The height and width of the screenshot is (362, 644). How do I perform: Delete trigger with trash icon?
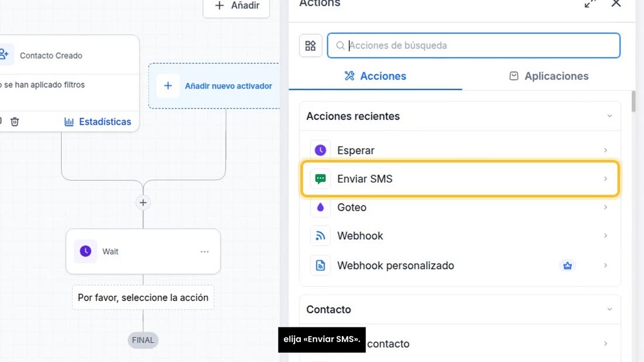[x=15, y=122]
